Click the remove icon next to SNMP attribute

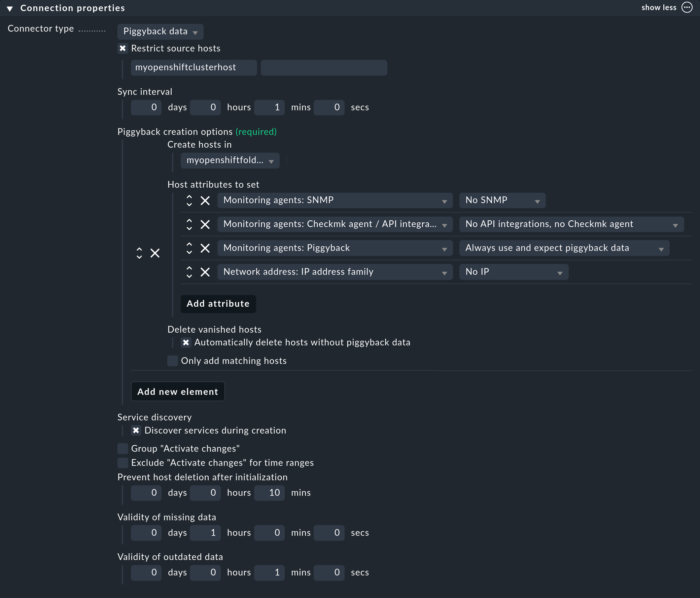tap(205, 200)
